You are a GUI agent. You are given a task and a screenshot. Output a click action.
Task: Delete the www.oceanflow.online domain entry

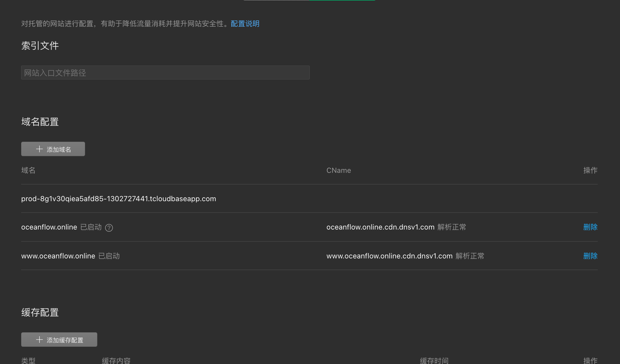590,256
